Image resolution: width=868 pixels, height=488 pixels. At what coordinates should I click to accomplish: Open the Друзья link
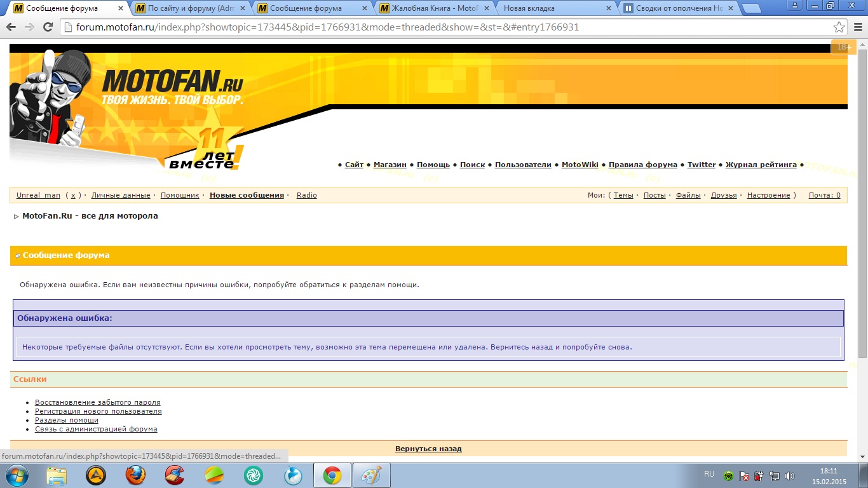point(724,195)
